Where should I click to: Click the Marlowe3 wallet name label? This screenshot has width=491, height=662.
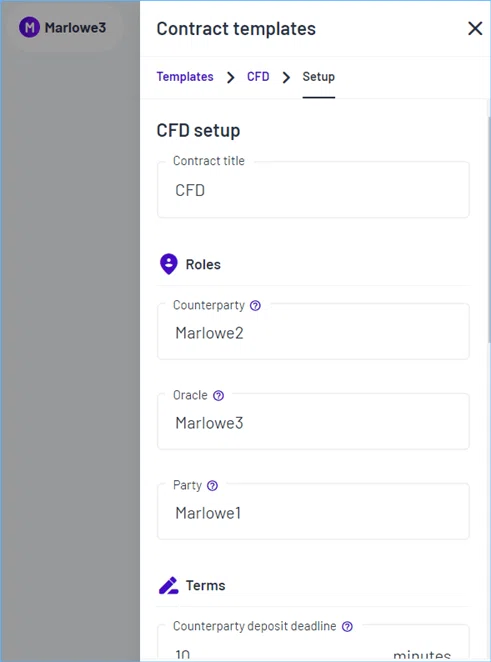pyautogui.click(x=75, y=28)
